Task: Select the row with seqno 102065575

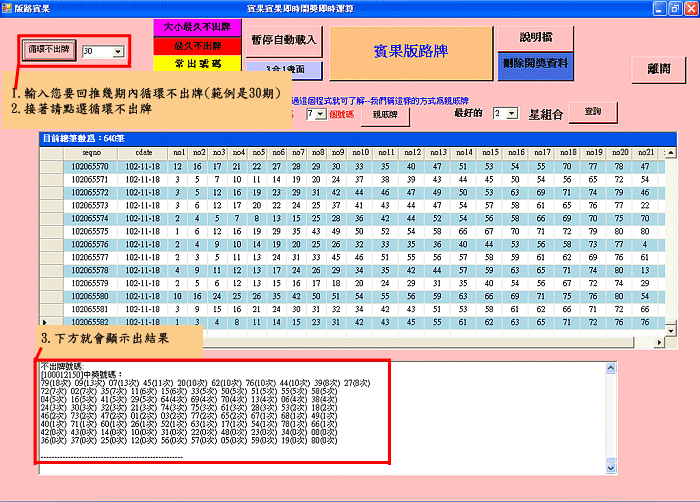Action: (91, 230)
